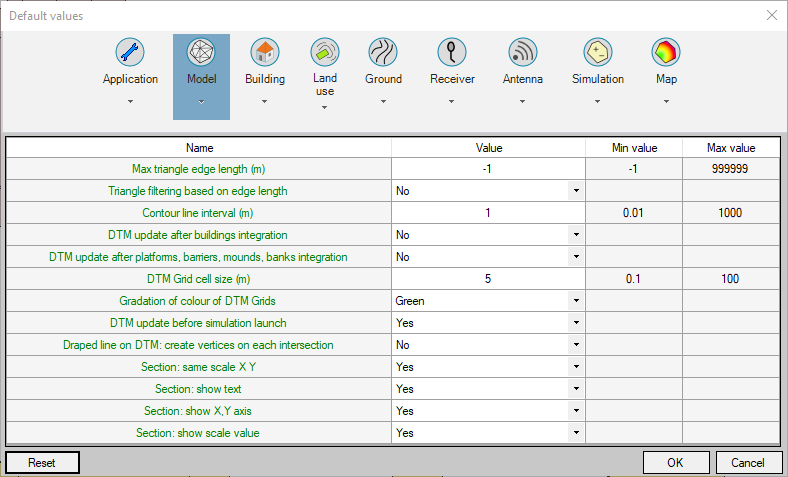Screen dimensions: 788x477
Task: Expand the arrow under Model
Action: click(x=201, y=102)
